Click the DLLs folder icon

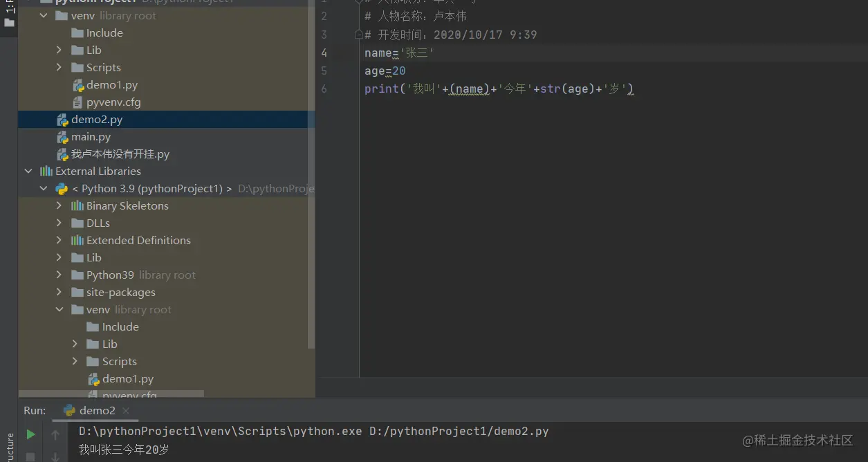click(x=77, y=223)
